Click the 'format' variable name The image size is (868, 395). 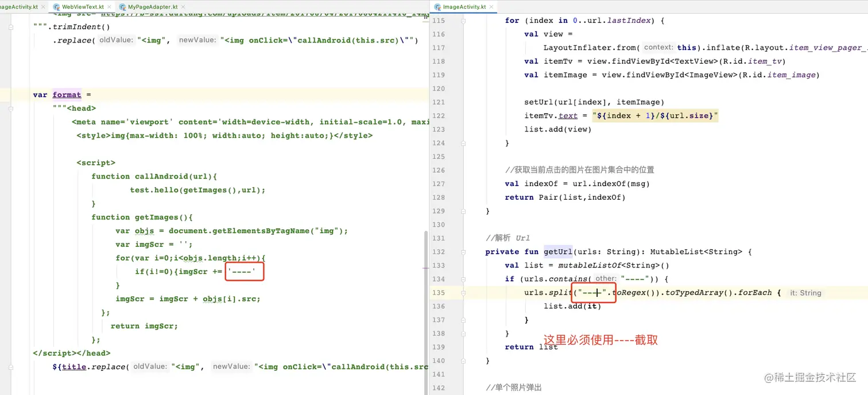[x=67, y=95]
